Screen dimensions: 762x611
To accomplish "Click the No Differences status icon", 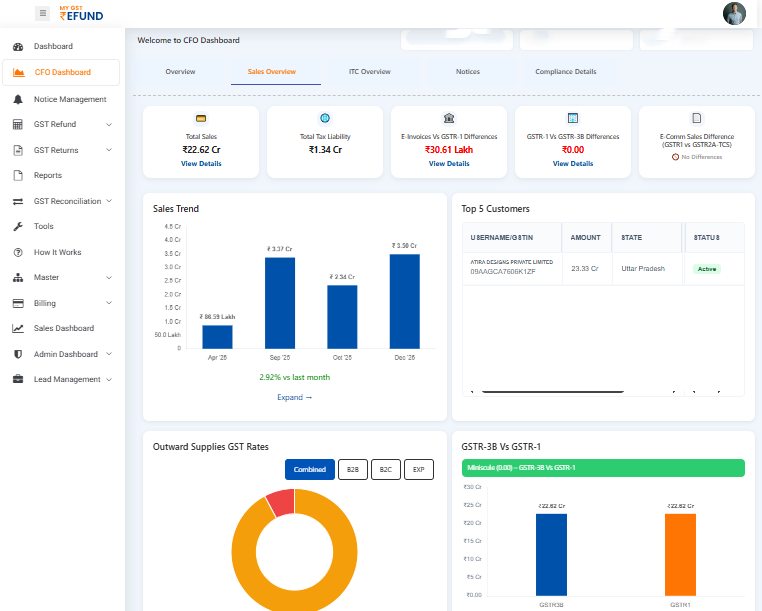I will coord(675,157).
